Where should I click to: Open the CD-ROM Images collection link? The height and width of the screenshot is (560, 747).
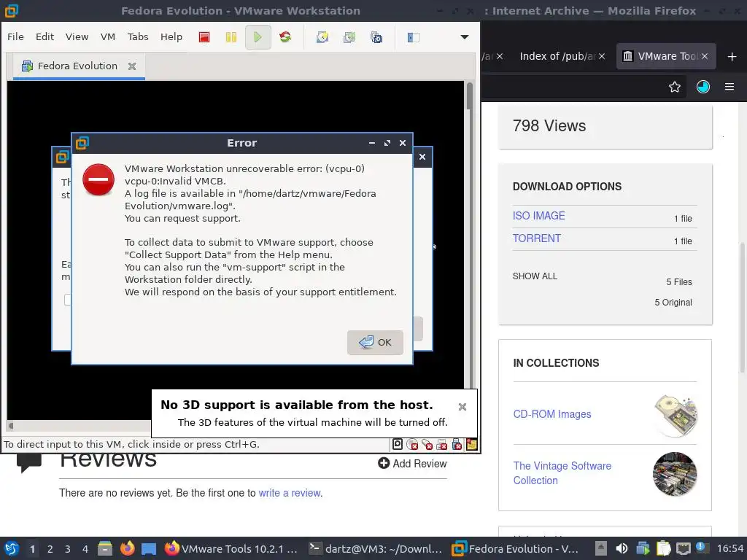[x=552, y=414]
